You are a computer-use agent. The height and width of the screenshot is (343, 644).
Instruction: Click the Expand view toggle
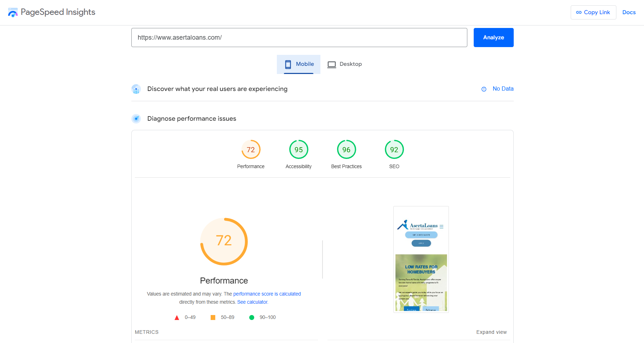click(491, 332)
